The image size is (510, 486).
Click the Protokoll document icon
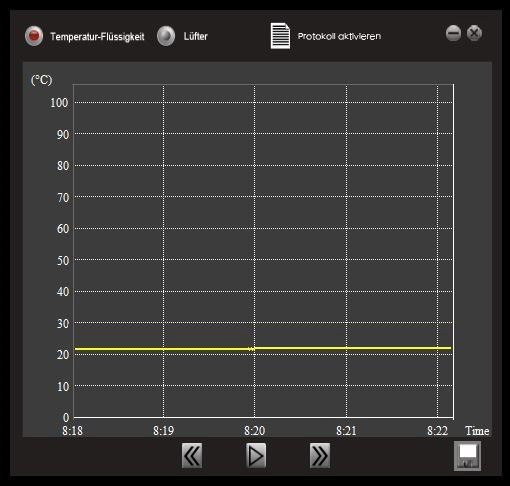(x=280, y=36)
